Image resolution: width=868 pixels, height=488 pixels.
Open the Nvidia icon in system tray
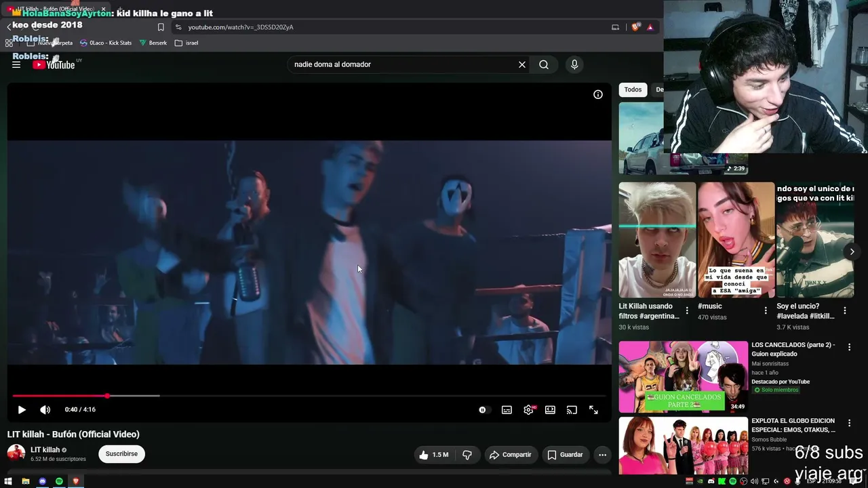click(701, 481)
